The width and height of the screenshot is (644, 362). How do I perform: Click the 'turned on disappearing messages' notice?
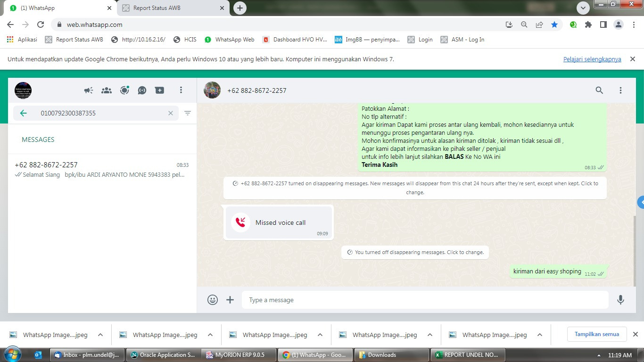coord(415,188)
